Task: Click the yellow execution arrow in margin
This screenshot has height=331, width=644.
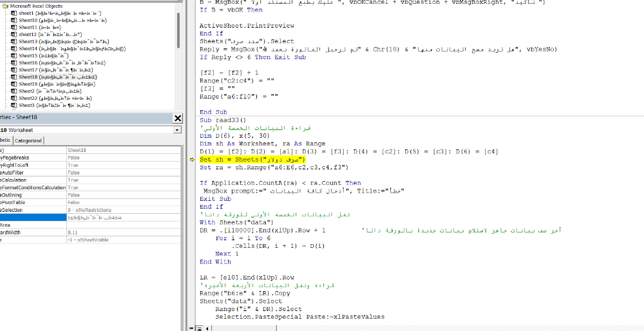Action: [193, 159]
